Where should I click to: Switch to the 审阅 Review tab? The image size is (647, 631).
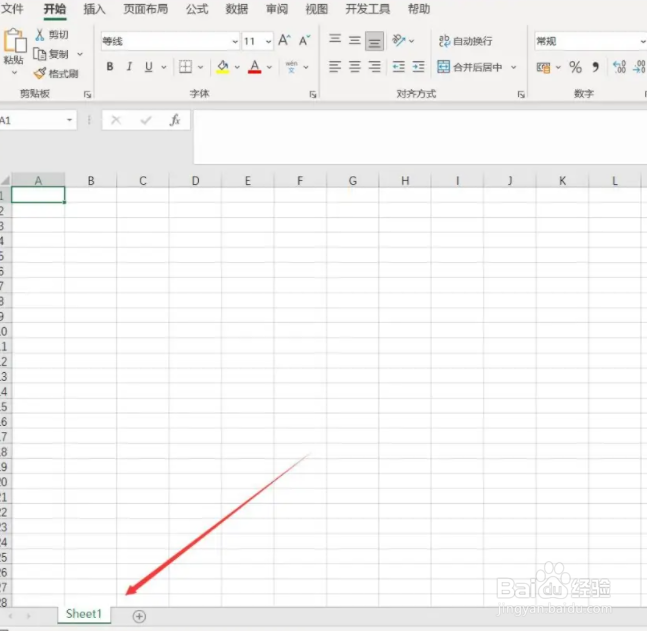coord(276,9)
